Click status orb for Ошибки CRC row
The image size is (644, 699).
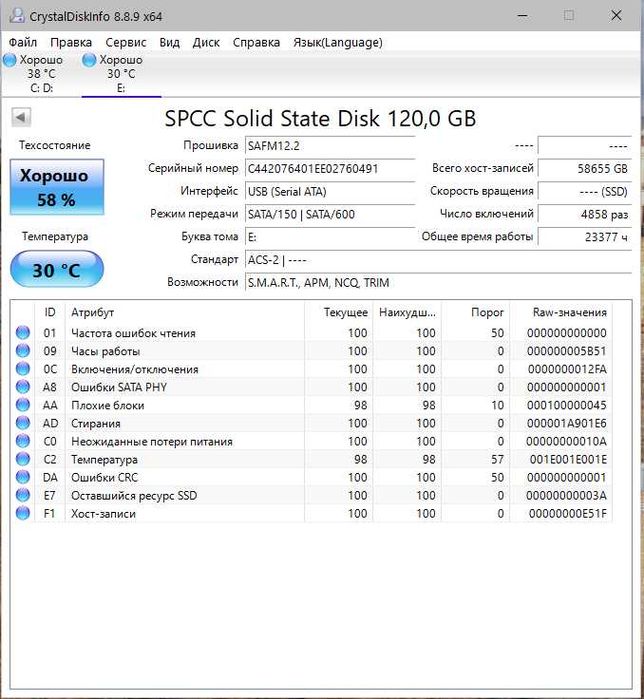pyautogui.click(x=23, y=477)
